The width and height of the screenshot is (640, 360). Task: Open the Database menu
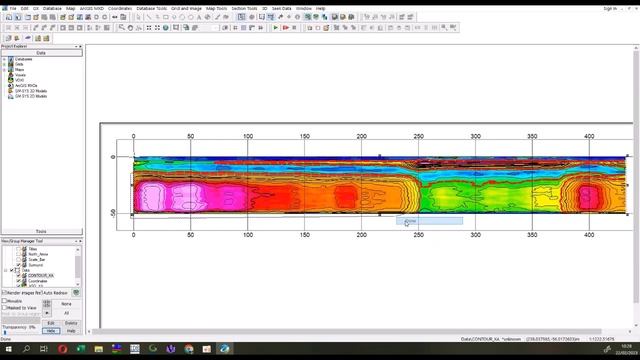52,8
